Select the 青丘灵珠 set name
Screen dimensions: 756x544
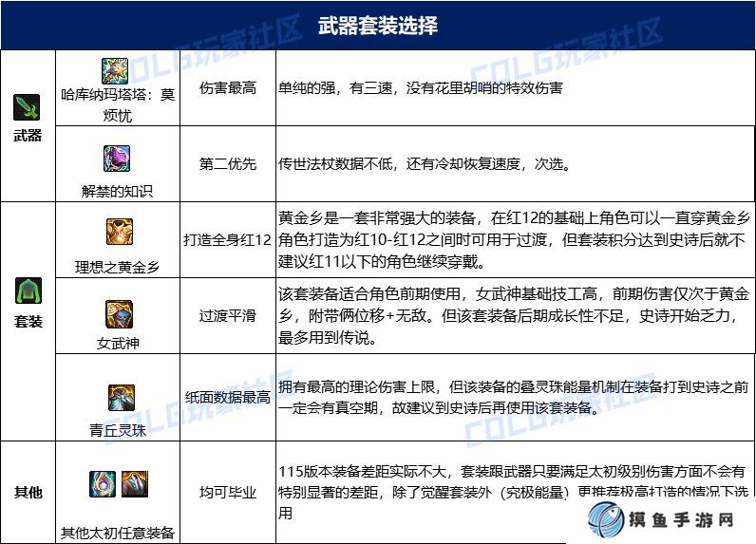(118, 430)
